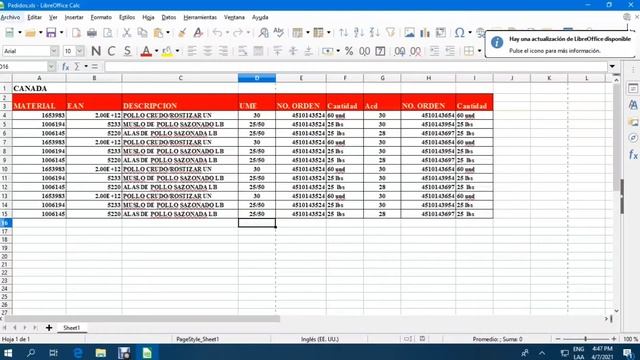Click the Sum sigma icon
The width and height of the screenshot is (640, 360).
point(77,67)
